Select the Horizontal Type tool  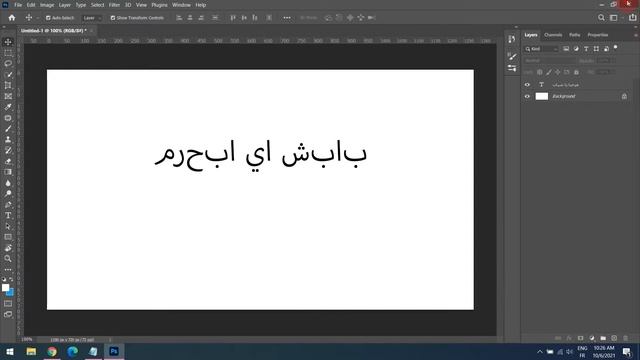tap(8, 215)
